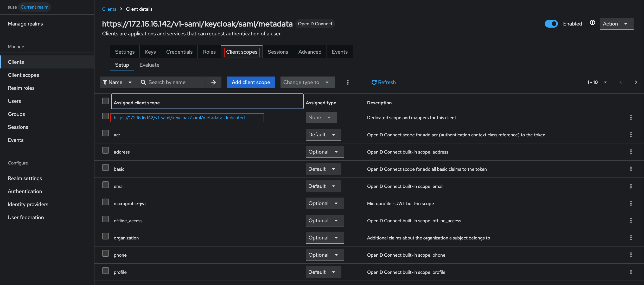The image size is (644, 285).
Task: Open the Evaluate sub-tab
Action: click(x=149, y=65)
